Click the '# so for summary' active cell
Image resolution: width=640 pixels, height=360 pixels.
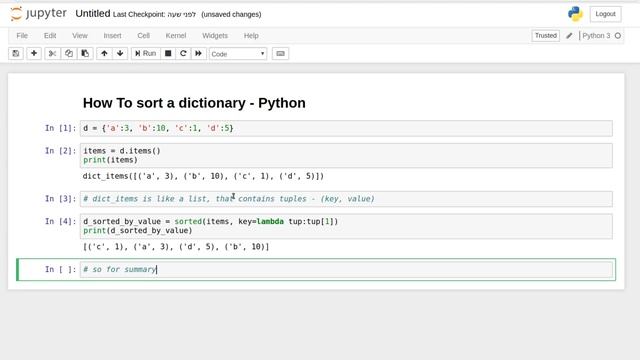(346, 269)
